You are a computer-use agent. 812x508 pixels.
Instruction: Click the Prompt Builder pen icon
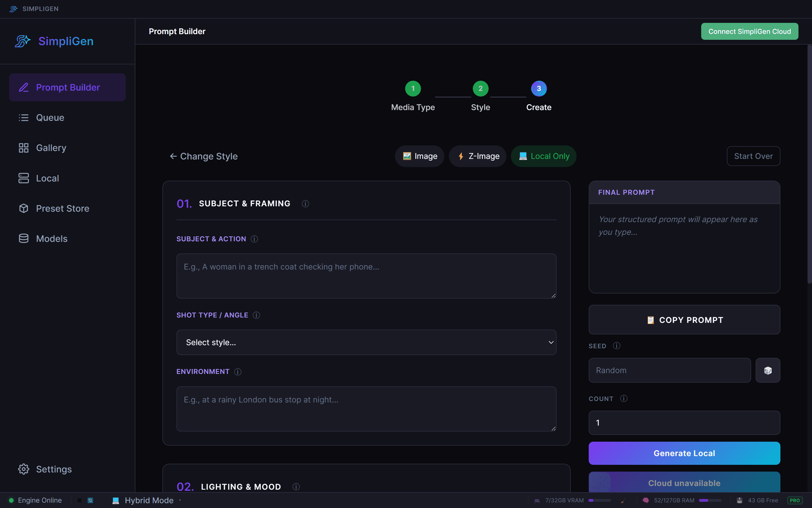click(23, 87)
